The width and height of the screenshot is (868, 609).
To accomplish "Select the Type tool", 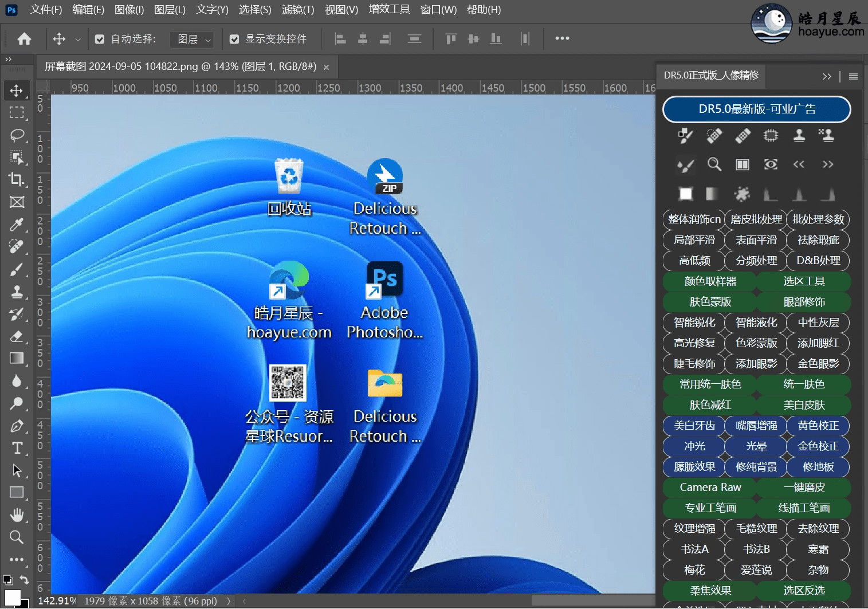I will pos(17,448).
